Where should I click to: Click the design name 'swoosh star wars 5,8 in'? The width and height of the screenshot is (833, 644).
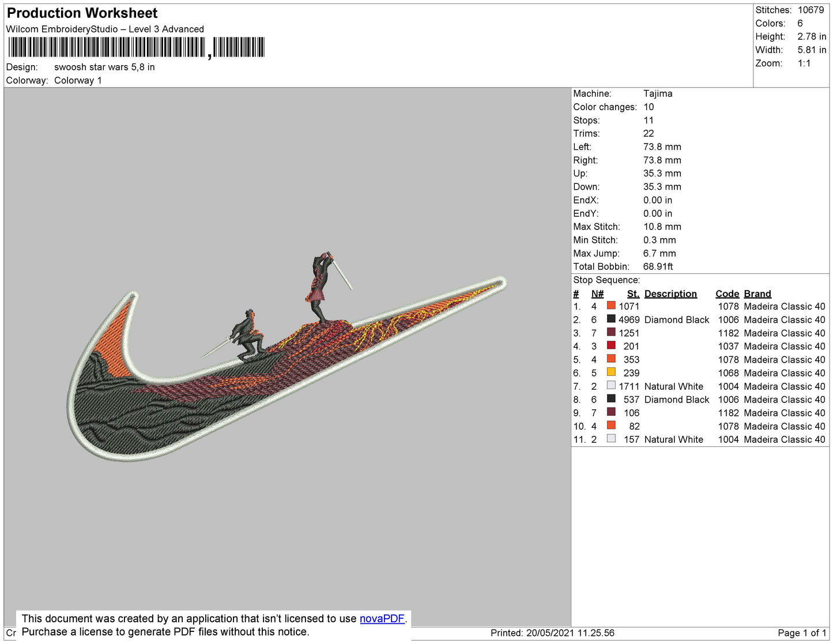(x=104, y=67)
